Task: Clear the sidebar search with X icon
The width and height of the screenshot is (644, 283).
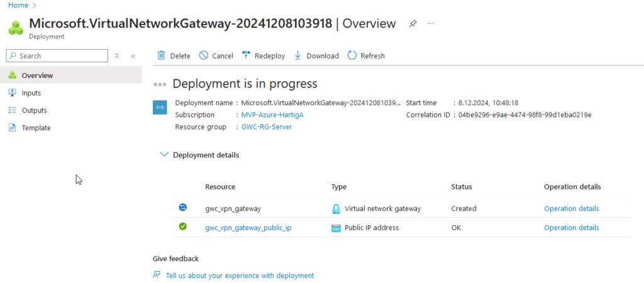Action: 116,56
